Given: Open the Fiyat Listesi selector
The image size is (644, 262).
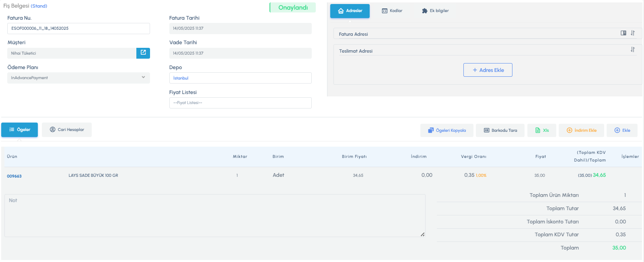Looking at the screenshot, I should coord(240,103).
